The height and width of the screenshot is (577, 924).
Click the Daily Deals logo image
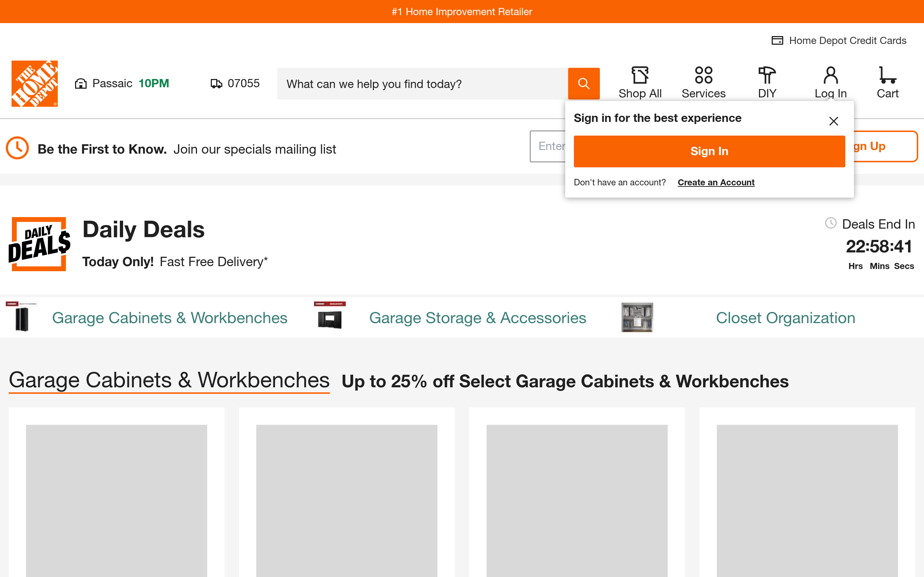(x=39, y=244)
